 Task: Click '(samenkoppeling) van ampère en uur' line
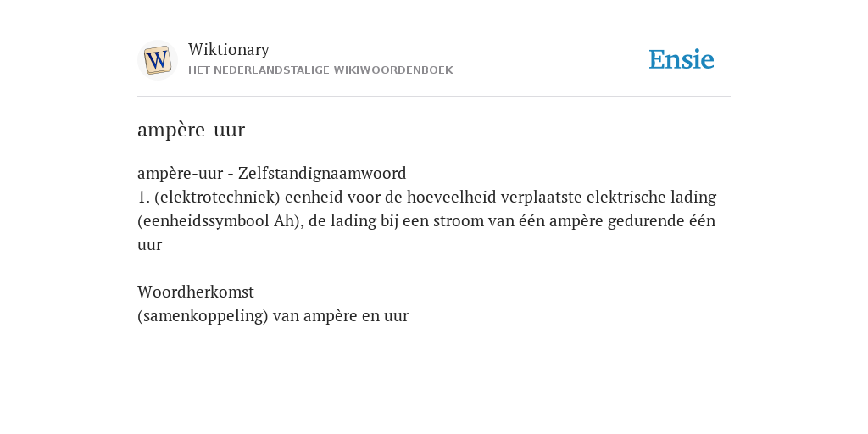click(273, 315)
